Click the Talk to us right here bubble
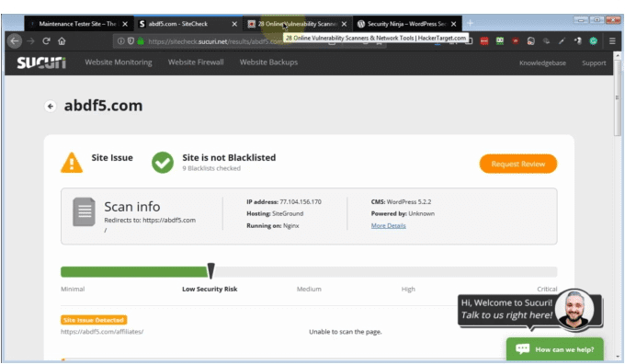 click(506, 309)
